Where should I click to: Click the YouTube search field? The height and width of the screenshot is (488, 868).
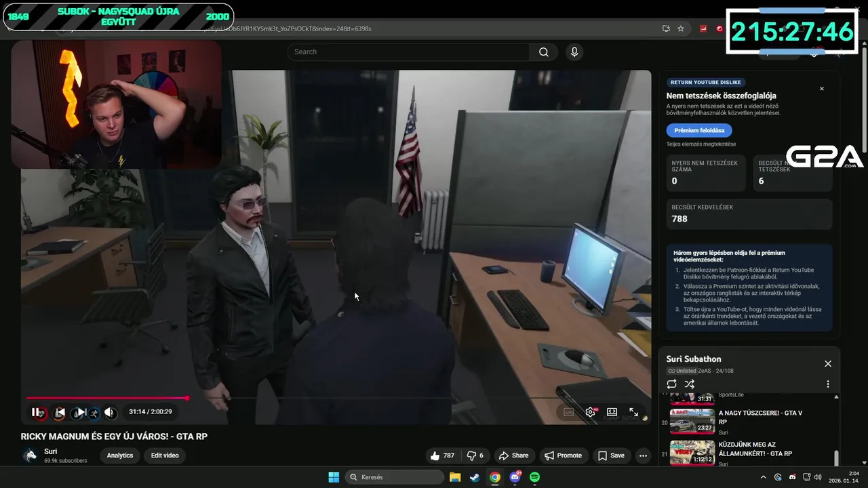pos(408,52)
